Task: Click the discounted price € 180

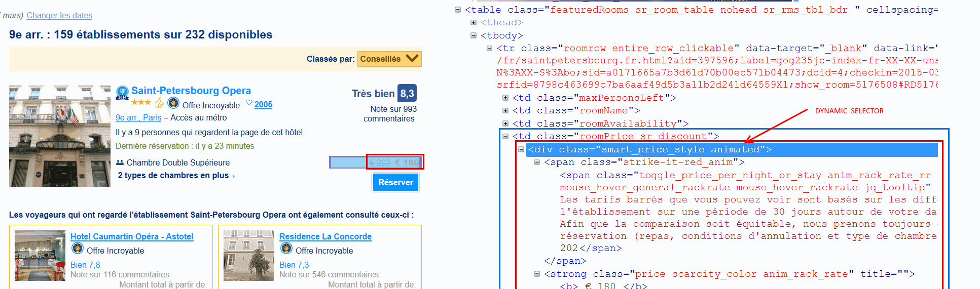Action: click(407, 162)
